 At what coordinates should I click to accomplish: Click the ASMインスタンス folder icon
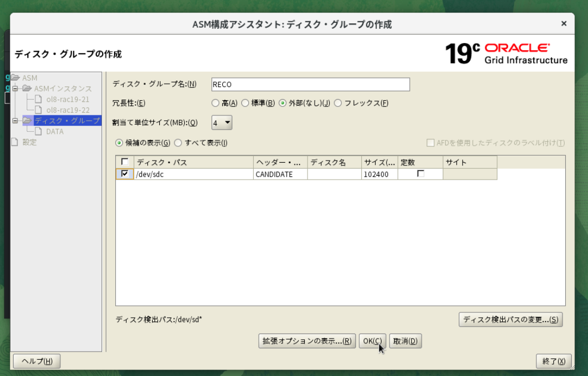(x=27, y=88)
